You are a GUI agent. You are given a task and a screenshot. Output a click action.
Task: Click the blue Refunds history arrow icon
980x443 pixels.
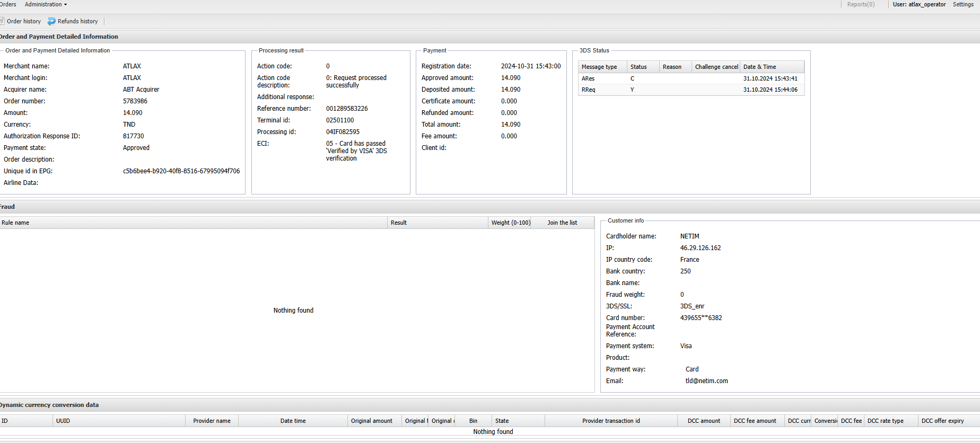tap(51, 21)
